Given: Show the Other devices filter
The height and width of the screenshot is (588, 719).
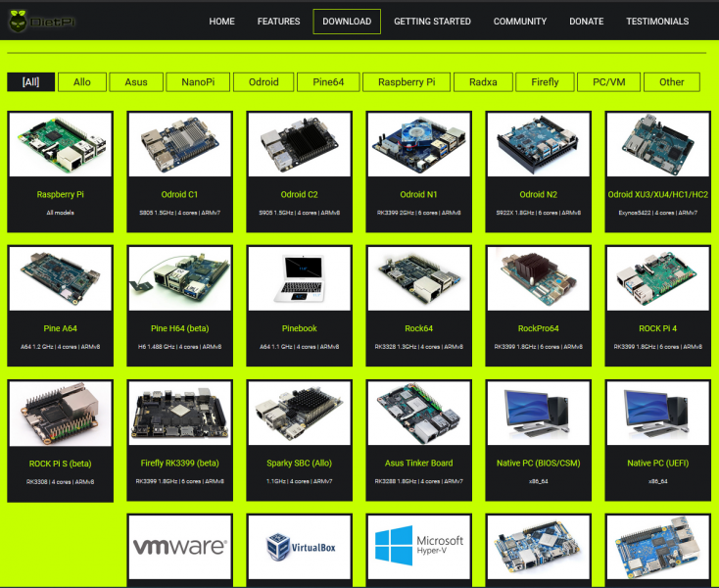Looking at the screenshot, I should tap(672, 82).
